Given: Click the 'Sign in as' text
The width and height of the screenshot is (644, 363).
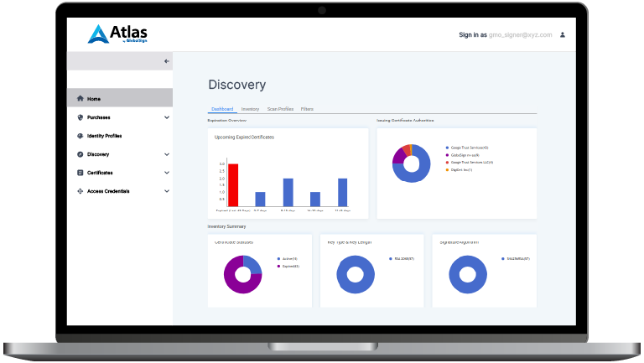Looking at the screenshot, I should point(473,35).
